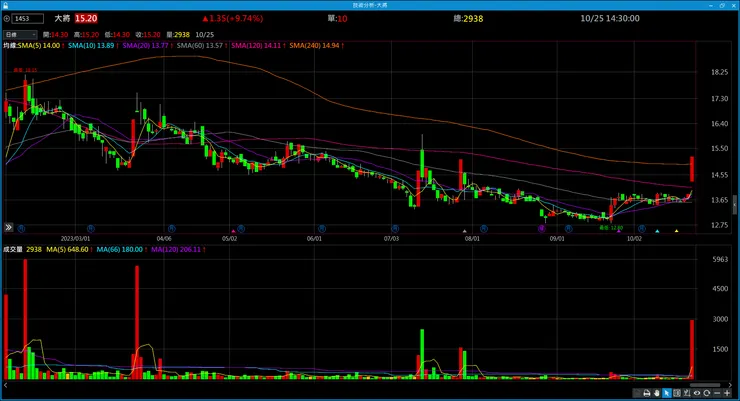
Task: Click the blue circle marker near 06/01
Action: coord(322,228)
